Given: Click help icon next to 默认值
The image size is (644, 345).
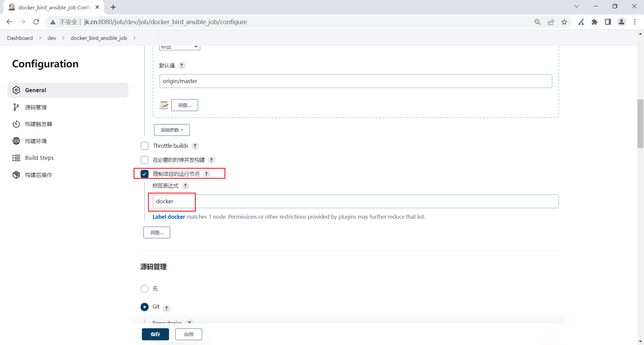Looking at the screenshot, I should click(181, 65).
